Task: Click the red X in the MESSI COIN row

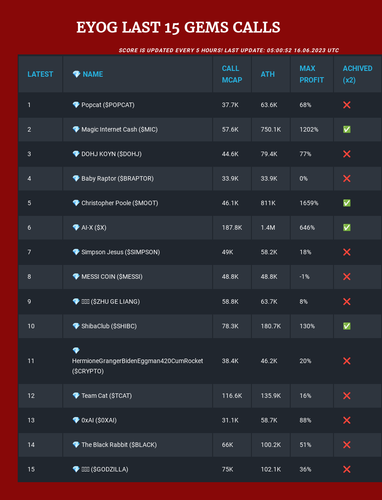Action: (347, 277)
